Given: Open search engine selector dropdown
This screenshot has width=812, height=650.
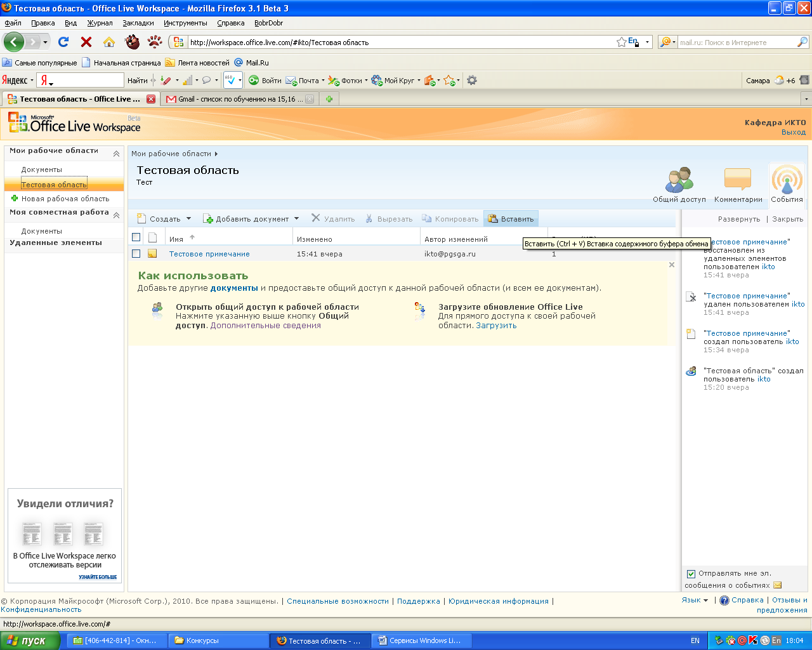Looking at the screenshot, I should coord(667,42).
